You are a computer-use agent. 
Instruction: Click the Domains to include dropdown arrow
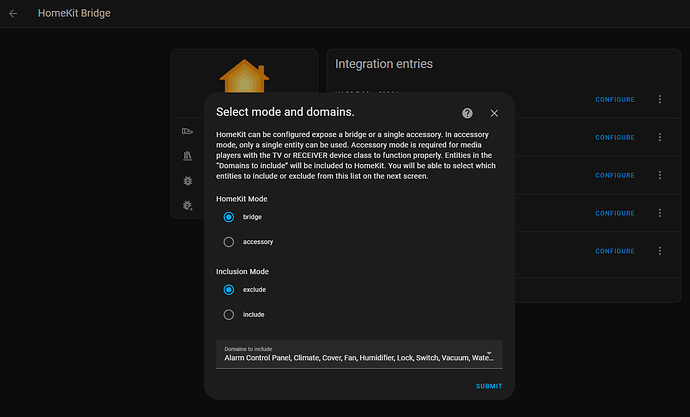[x=489, y=354]
